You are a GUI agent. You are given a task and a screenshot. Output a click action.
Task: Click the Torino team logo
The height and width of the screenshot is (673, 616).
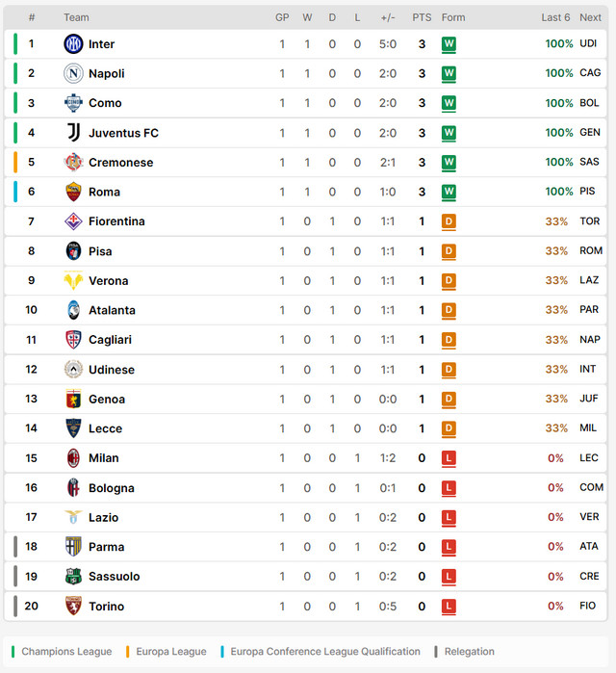coord(74,607)
